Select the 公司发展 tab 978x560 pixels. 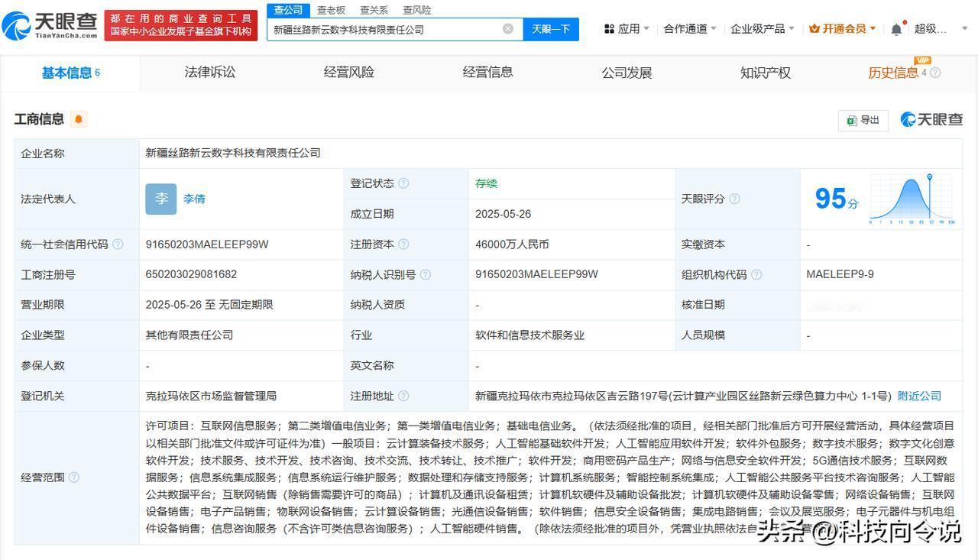pos(627,73)
